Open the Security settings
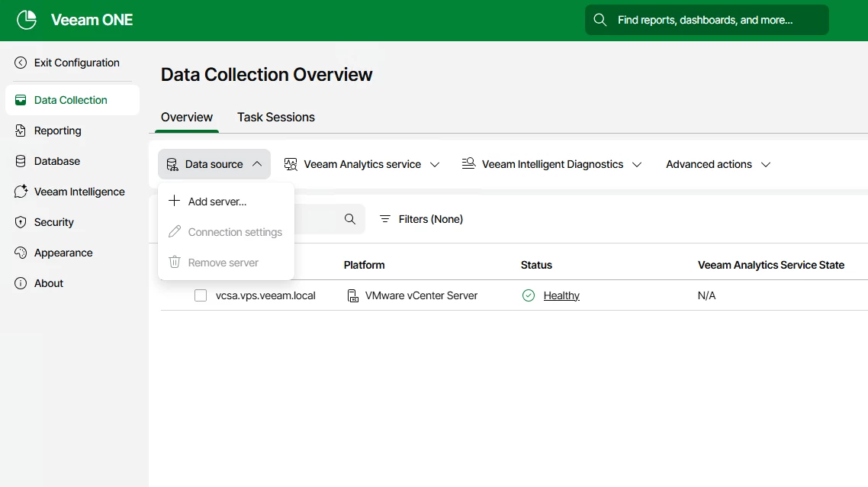The width and height of the screenshot is (868, 487). tap(72, 222)
